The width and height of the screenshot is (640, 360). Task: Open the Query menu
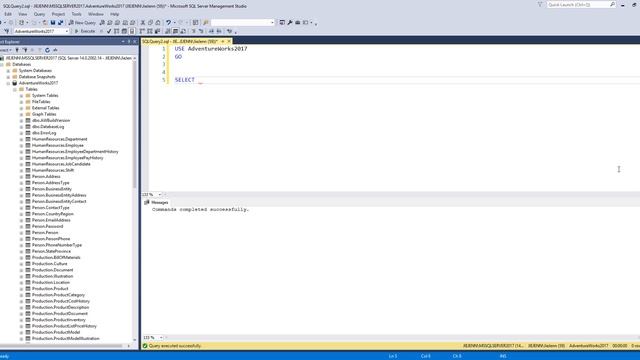(x=39, y=14)
